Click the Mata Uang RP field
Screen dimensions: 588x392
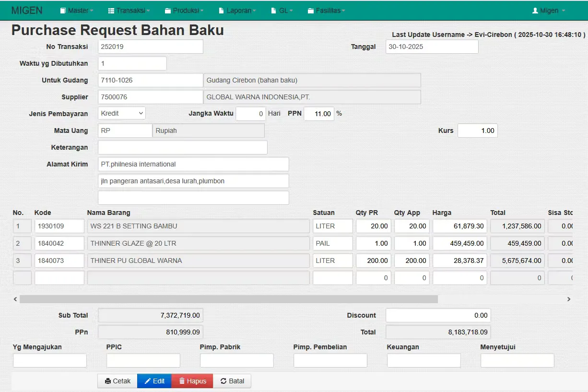click(125, 131)
